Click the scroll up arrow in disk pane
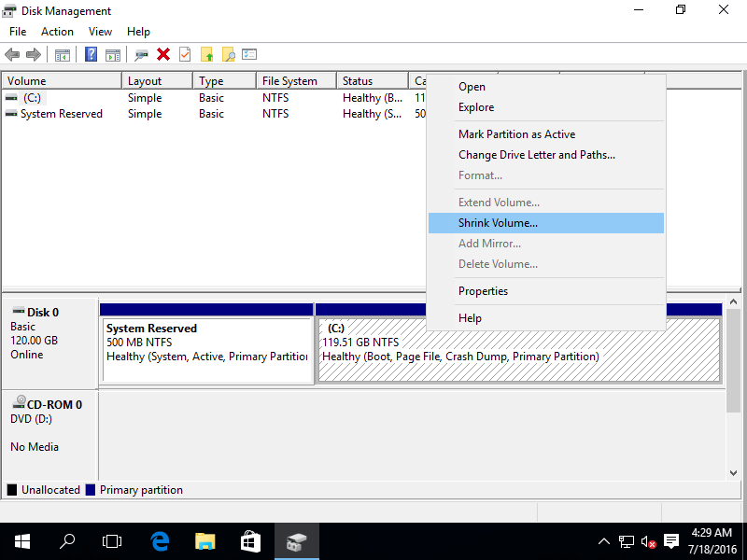The image size is (747, 560). 733,301
